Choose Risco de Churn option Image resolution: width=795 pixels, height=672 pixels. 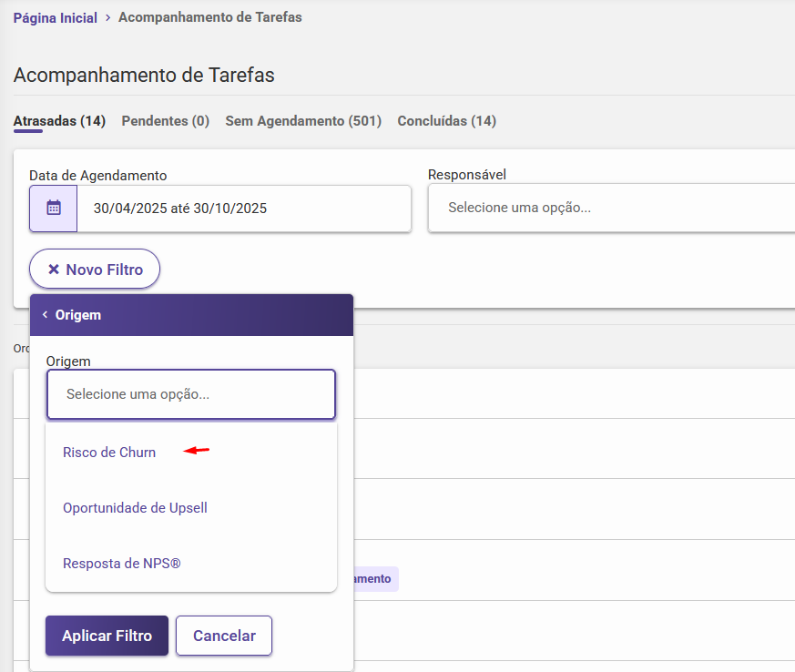click(x=109, y=452)
